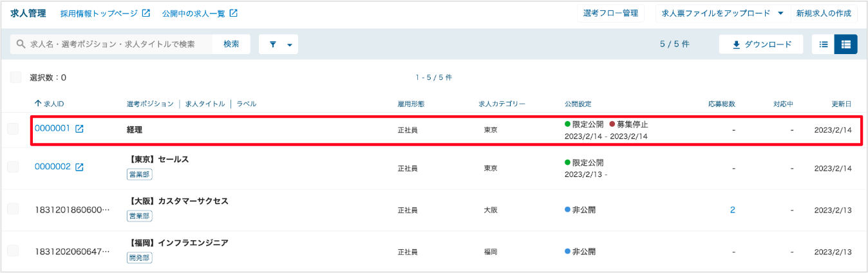Check the checkbox for the 【東京】セールス row
This screenshot has width=868, height=273.
(13, 167)
